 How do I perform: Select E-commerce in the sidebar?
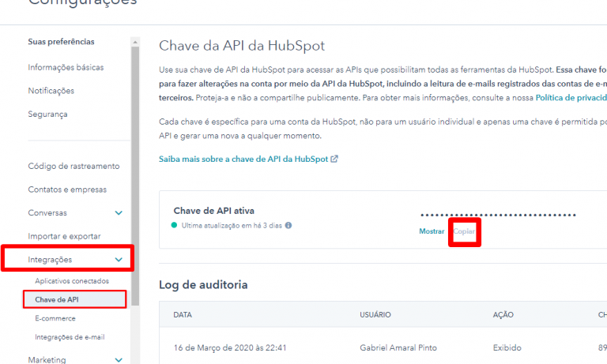(55, 318)
